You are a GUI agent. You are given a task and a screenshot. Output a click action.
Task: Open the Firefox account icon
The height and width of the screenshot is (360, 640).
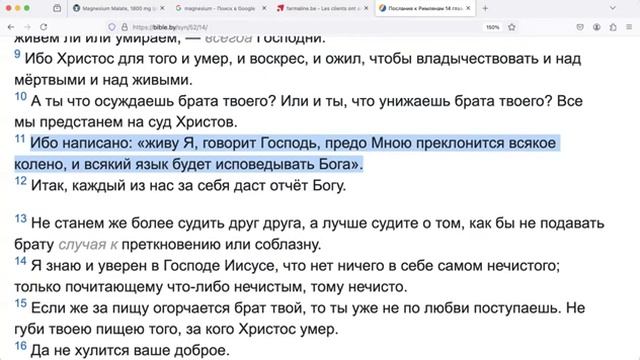(596, 27)
